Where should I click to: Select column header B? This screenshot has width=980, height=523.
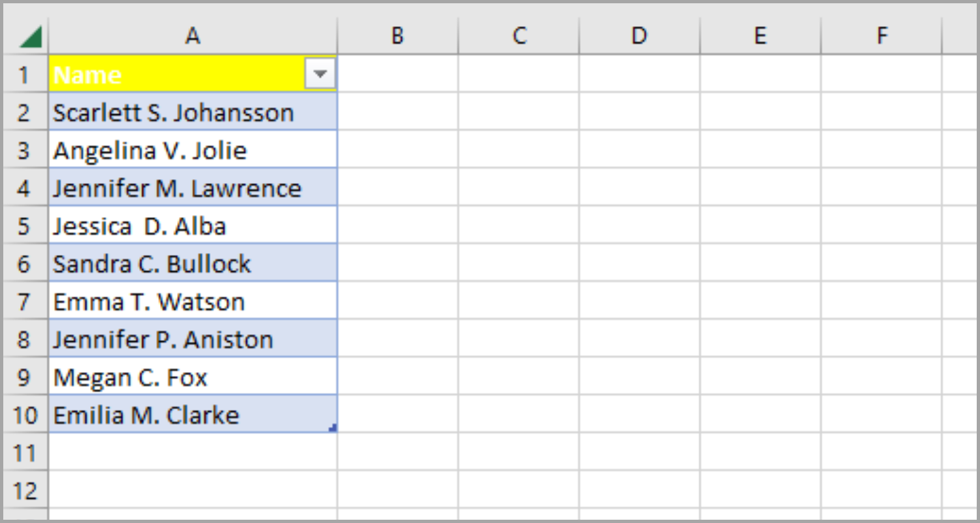397,36
